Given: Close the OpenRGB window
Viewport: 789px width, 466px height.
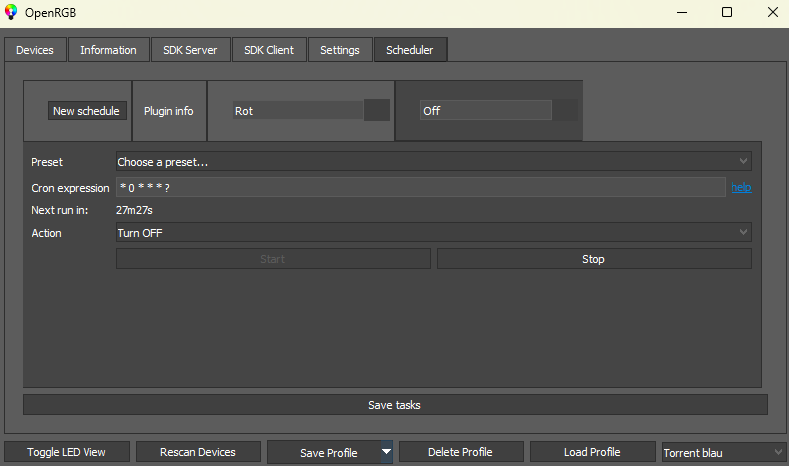Looking at the screenshot, I should pyautogui.click(x=773, y=13).
